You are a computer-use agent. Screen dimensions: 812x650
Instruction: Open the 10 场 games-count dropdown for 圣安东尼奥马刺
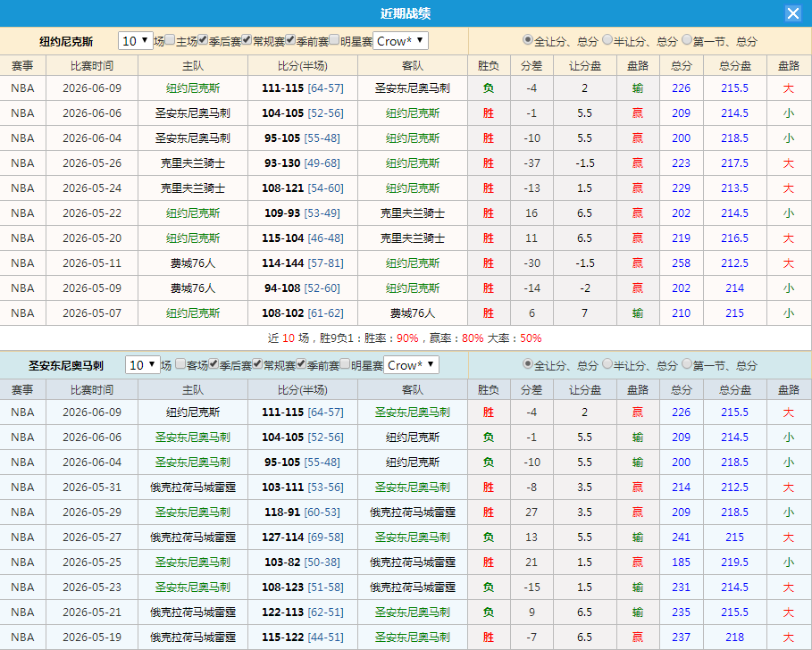pyautogui.click(x=142, y=365)
